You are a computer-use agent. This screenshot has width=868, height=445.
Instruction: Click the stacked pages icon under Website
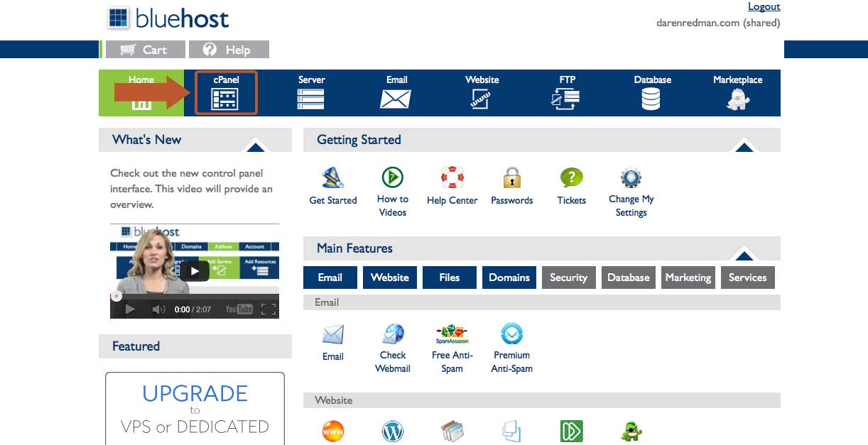point(452,431)
